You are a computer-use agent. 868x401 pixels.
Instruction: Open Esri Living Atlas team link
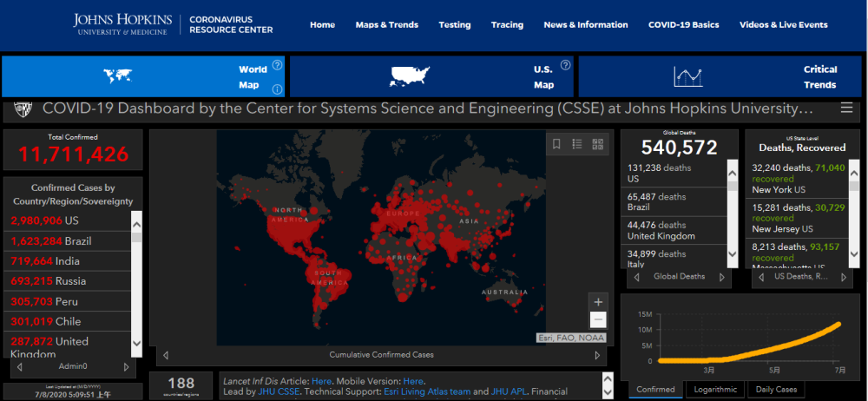pyautogui.click(x=426, y=391)
